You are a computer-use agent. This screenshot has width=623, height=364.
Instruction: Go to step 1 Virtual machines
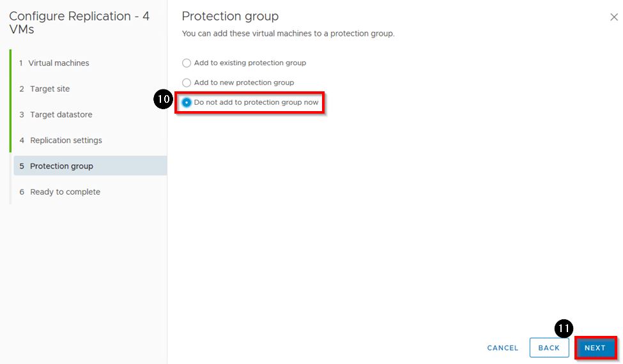(x=59, y=63)
